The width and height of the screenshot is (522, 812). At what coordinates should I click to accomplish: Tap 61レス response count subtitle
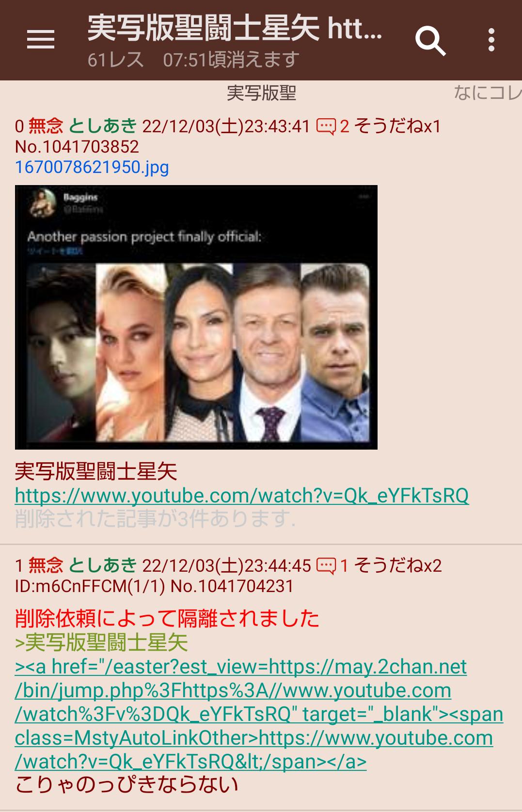[x=115, y=60]
